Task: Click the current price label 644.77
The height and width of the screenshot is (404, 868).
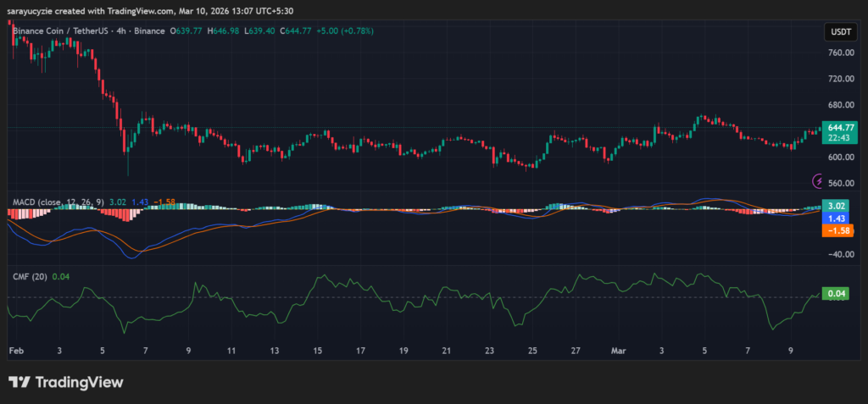Action: point(842,127)
